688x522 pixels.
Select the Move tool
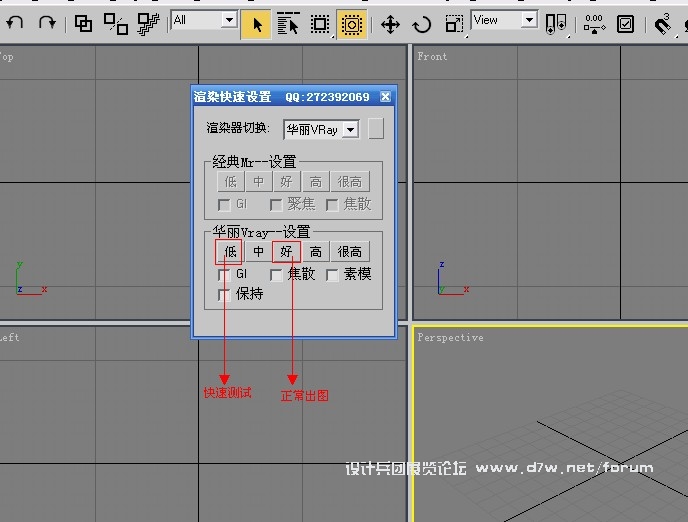[x=390, y=25]
